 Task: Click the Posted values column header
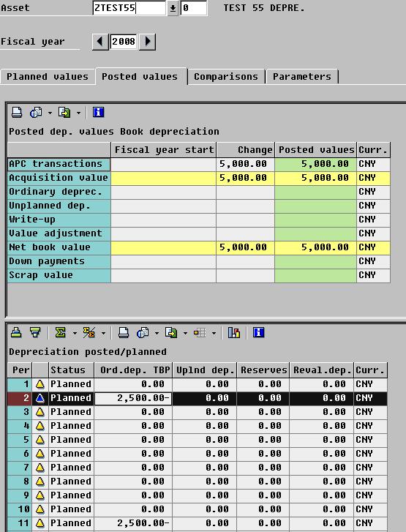[316, 150]
